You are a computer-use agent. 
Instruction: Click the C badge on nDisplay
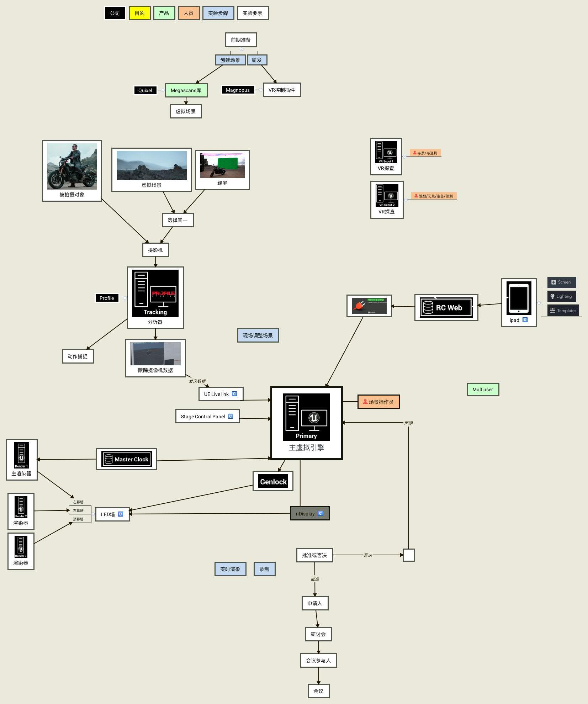(x=321, y=513)
